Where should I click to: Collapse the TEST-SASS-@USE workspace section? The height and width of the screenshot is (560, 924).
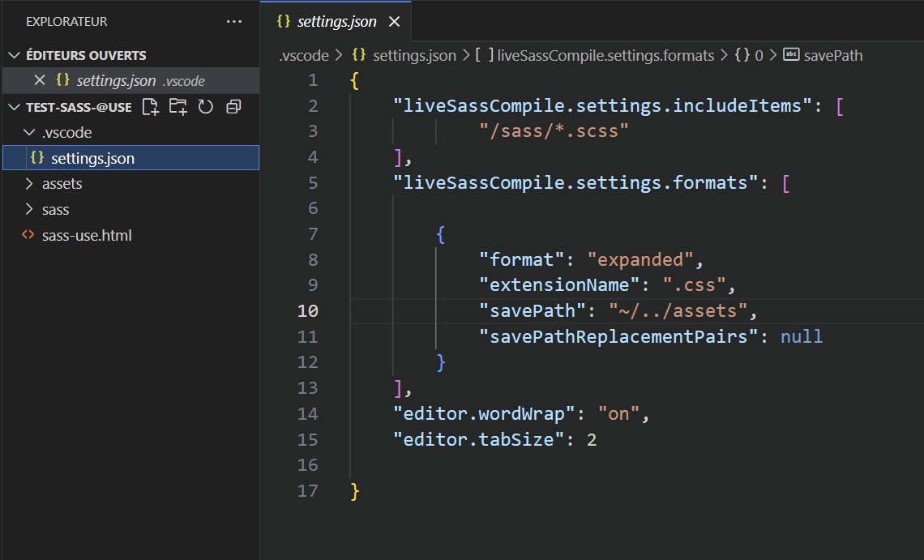pos(14,107)
